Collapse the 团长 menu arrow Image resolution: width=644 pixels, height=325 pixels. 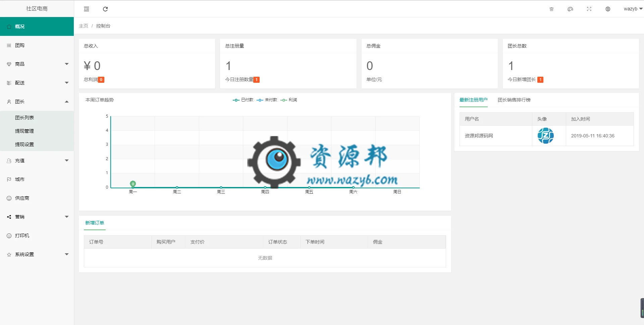tap(67, 102)
